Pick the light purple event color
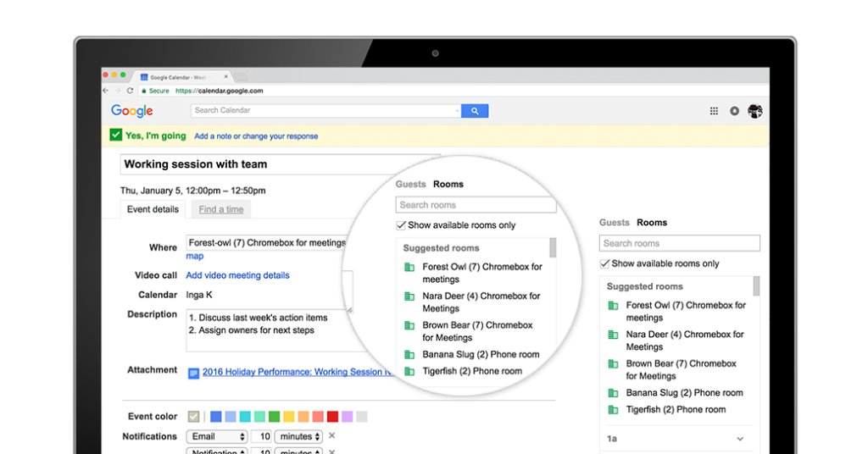Image resolution: width=868 pixels, height=454 pixels. (x=347, y=417)
